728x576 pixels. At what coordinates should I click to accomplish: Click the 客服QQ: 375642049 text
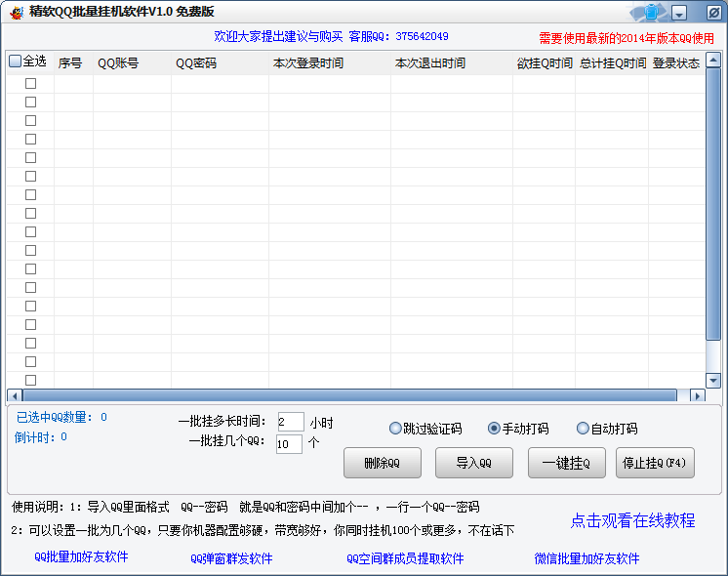pyautogui.click(x=398, y=36)
